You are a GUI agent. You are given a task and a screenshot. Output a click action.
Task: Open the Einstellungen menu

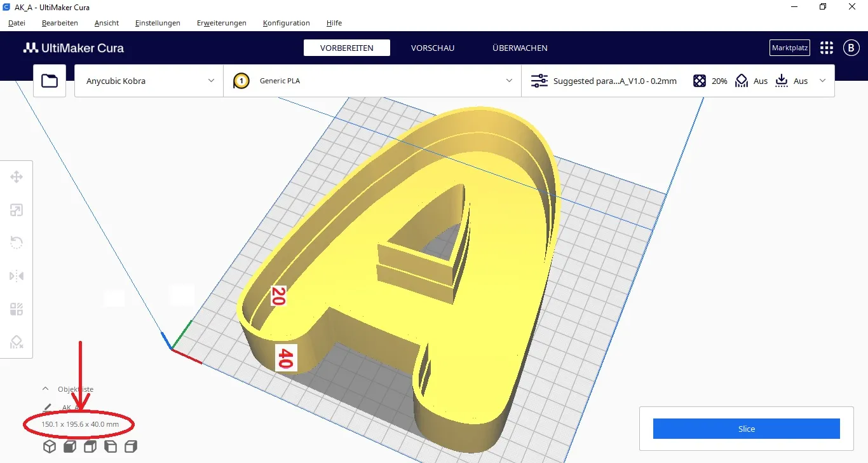point(158,23)
